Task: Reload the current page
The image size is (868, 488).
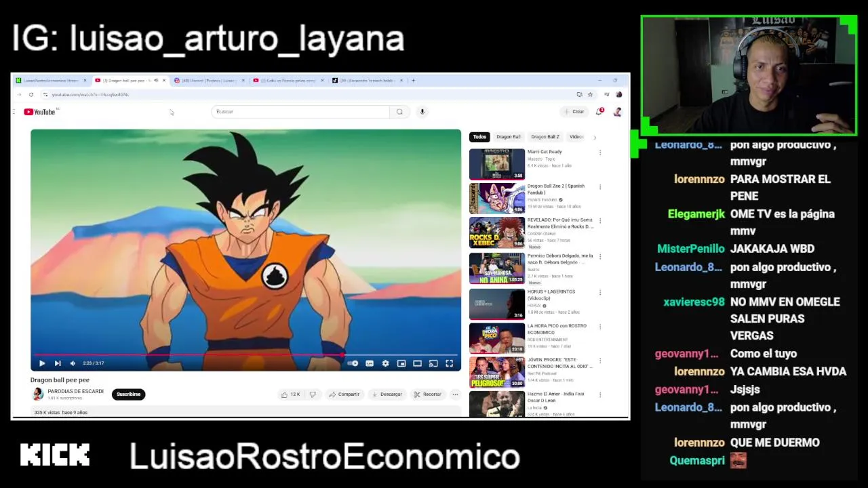Action: [31, 95]
